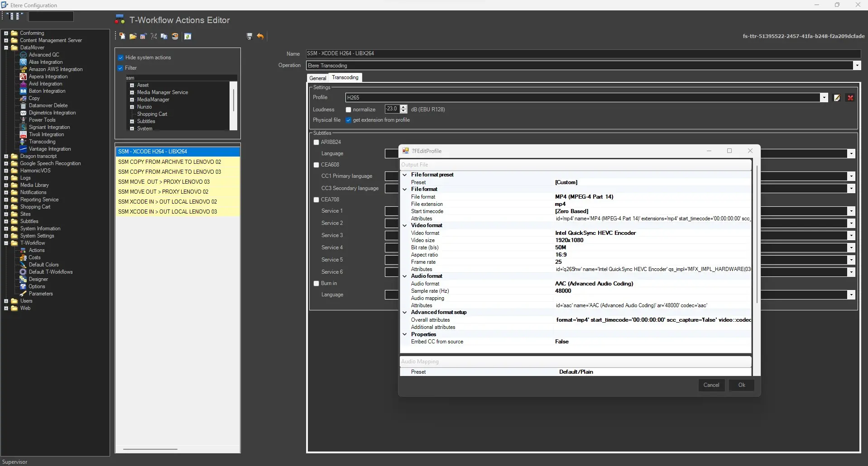The height and width of the screenshot is (466, 868).
Task: Collapse the Video format section chevron
Action: pyautogui.click(x=405, y=225)
